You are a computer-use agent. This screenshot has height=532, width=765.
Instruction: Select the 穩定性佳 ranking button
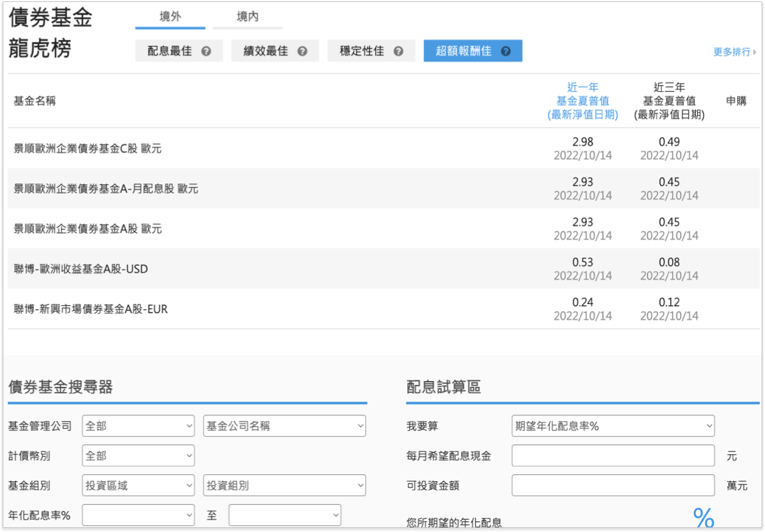click(x=363, y=51)
